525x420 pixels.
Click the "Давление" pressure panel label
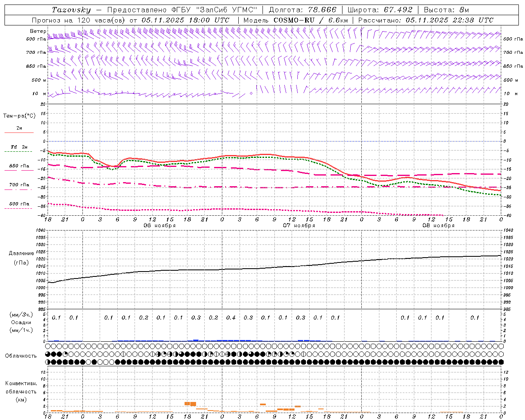[x=21, y=253]
